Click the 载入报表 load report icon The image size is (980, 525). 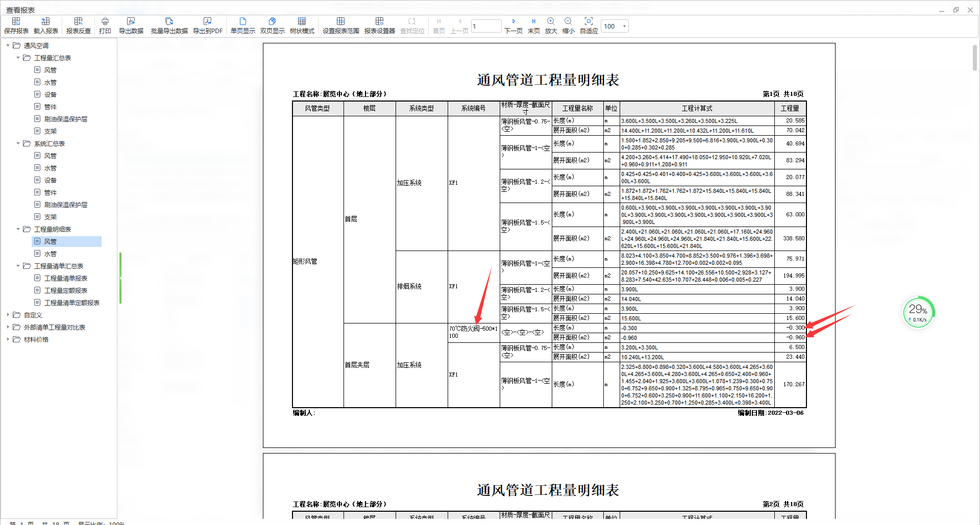tap(46, 21)
